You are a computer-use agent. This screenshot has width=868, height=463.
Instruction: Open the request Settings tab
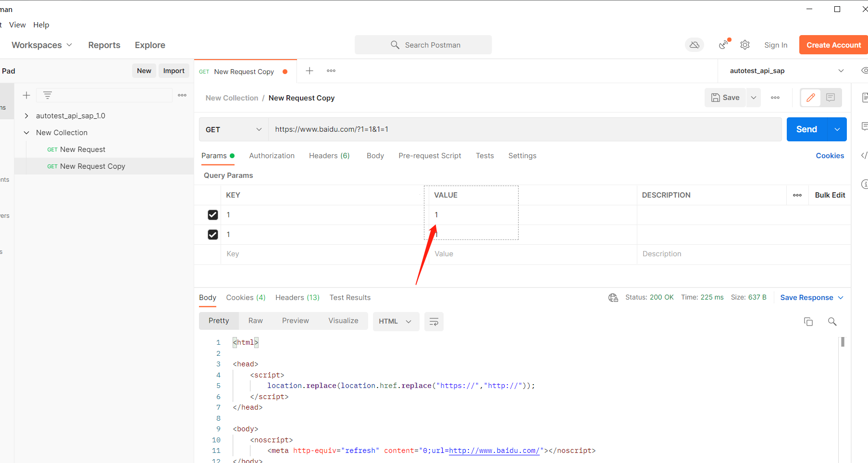tap(522, 156)
